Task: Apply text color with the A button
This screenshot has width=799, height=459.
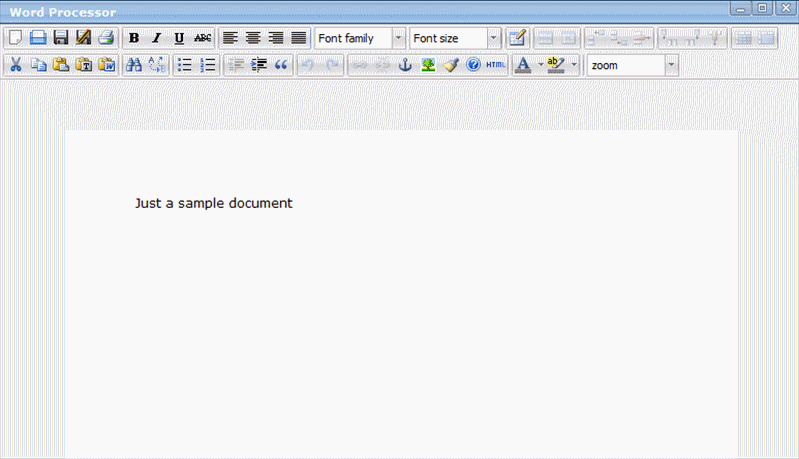Action: (x=522, y=65)
